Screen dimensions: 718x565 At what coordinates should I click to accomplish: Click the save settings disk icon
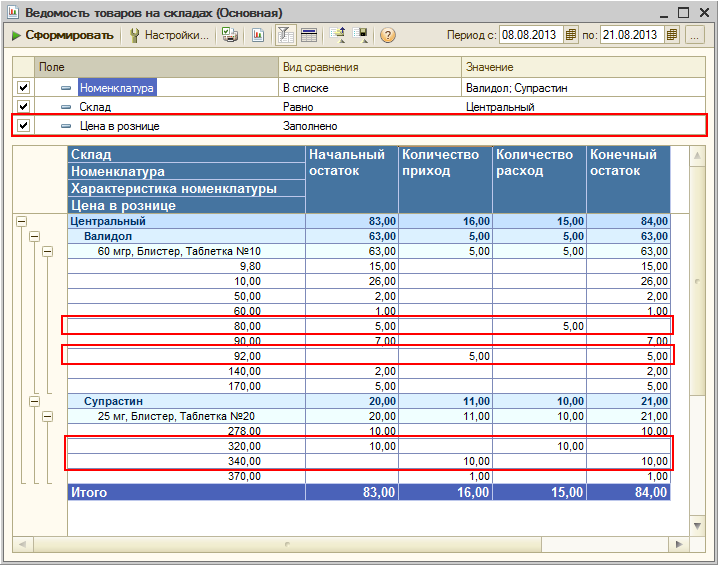click(x=361, y=35)
